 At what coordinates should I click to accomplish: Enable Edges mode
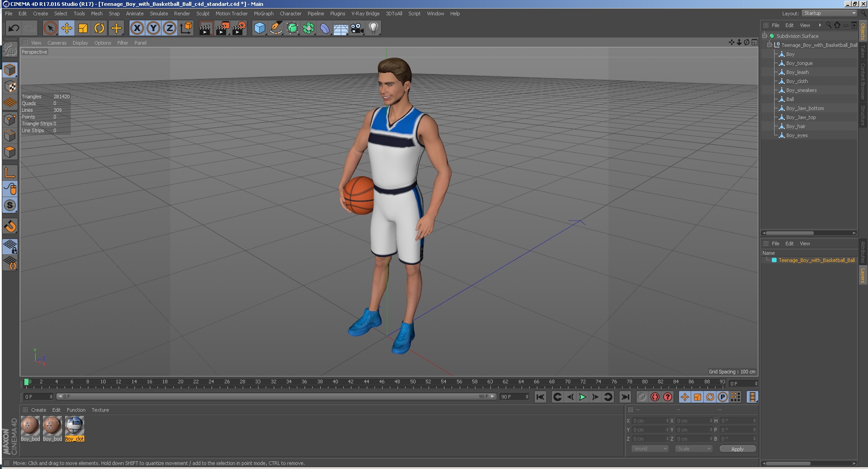(10, 136)
